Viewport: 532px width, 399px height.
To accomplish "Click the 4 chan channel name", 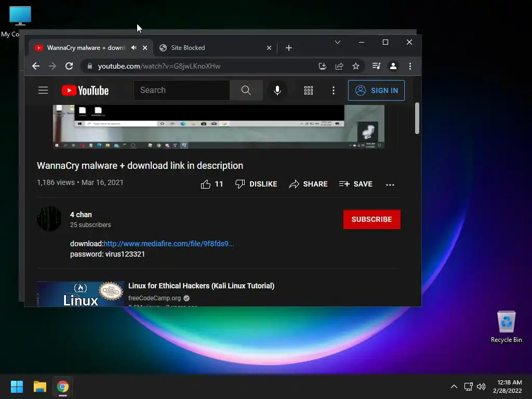I will 81,215.
